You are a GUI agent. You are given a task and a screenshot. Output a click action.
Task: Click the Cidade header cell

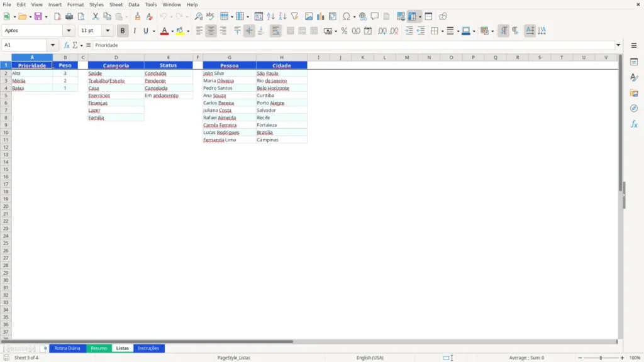click(x=282, y=65)
